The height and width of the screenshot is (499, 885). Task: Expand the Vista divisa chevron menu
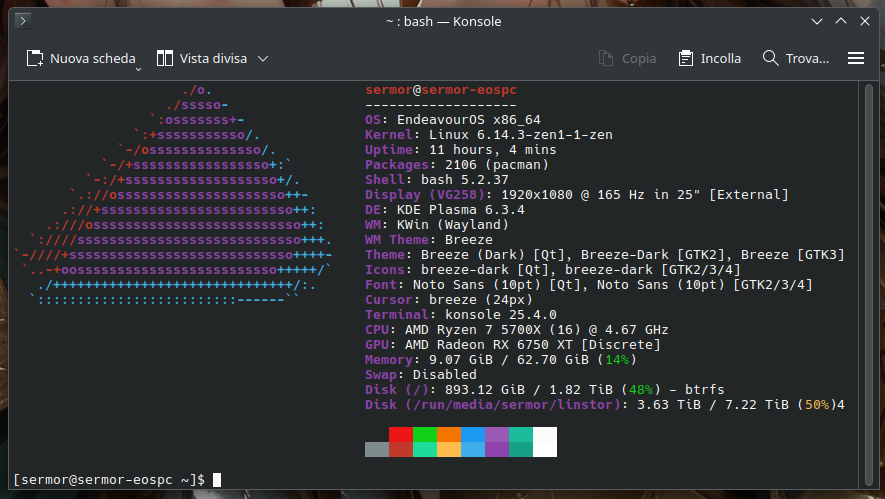[263, 58]
